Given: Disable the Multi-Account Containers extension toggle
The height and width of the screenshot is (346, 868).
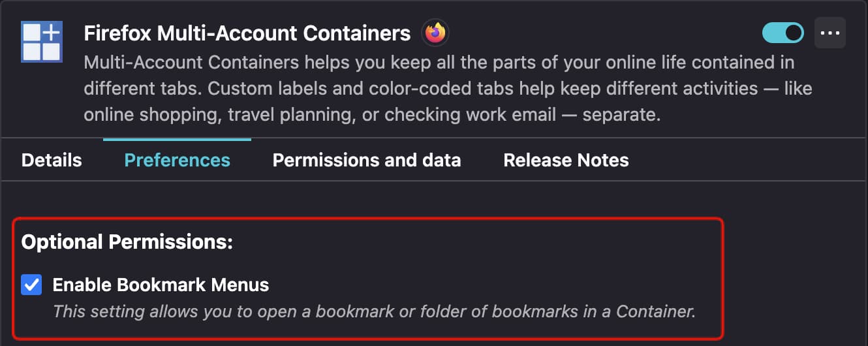Looking at the screenshot, I should point(783,33).
